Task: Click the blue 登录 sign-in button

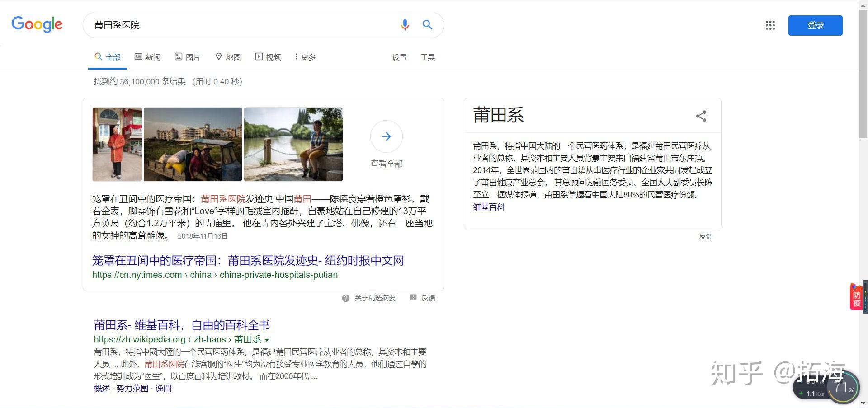Action: (815, 25)
